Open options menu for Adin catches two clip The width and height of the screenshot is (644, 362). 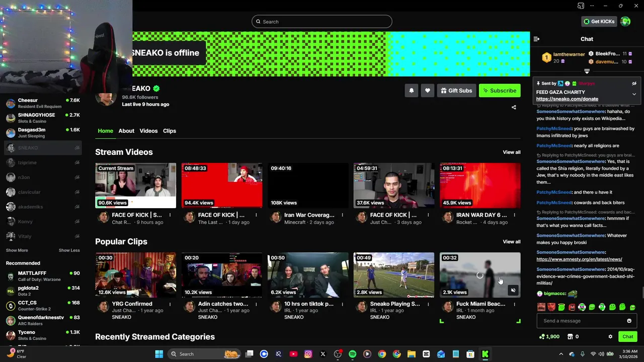pos(256,304)
